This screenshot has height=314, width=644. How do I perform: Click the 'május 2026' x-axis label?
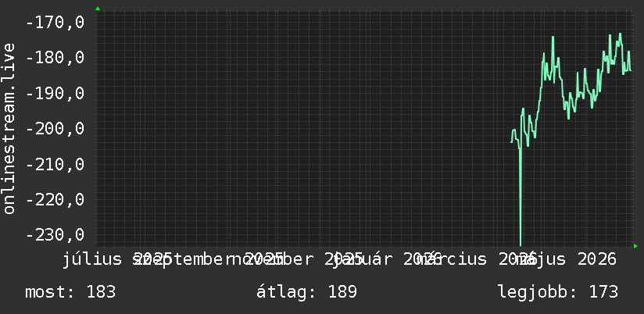566,259
